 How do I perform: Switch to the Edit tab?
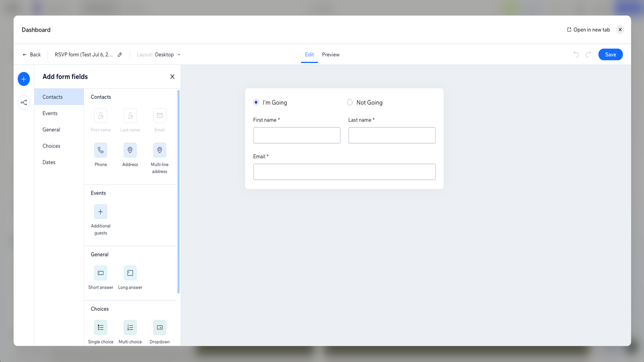click(x=309, y=54)
